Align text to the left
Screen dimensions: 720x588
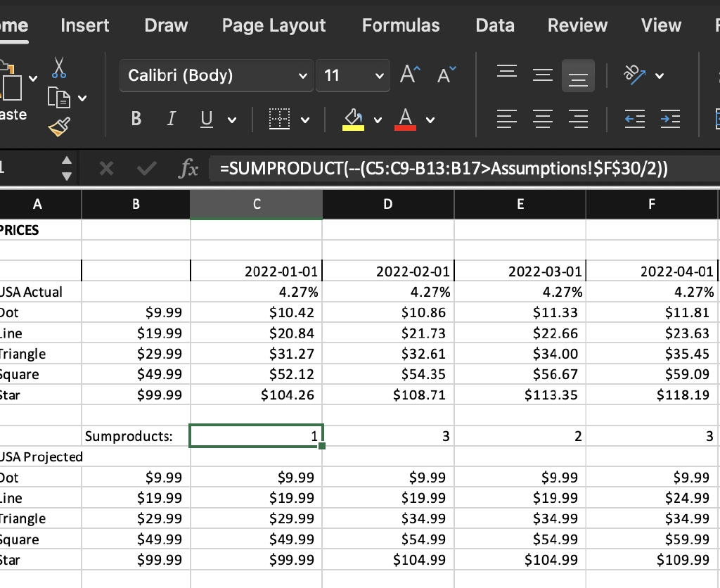coord(507,119)
